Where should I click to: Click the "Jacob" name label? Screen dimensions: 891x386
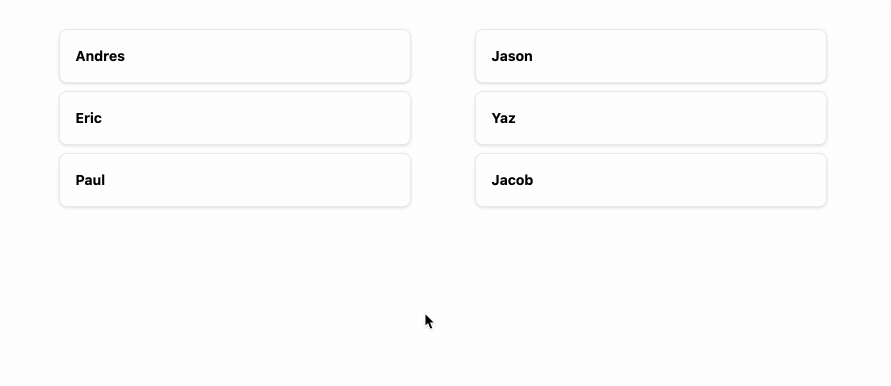512,180
